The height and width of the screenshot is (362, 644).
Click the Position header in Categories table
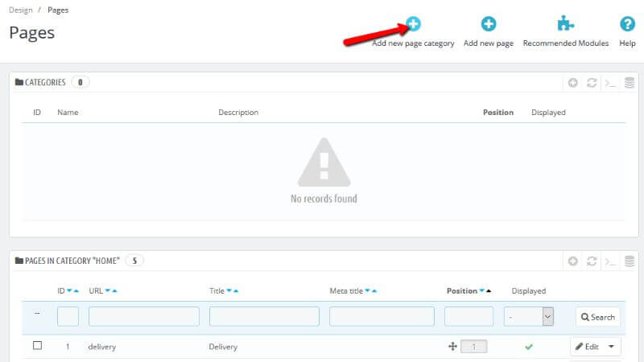click(497, 113)
